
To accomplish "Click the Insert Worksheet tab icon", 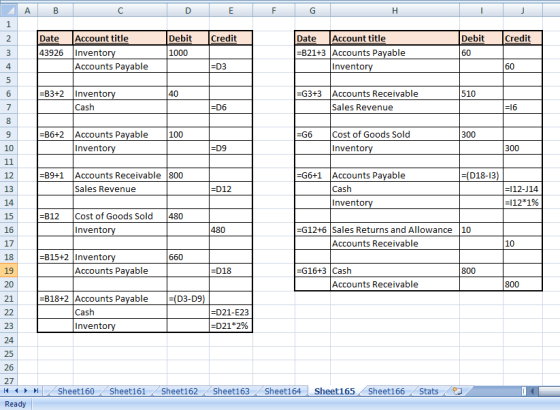I will pyautogui.click(x=457, y=391).
